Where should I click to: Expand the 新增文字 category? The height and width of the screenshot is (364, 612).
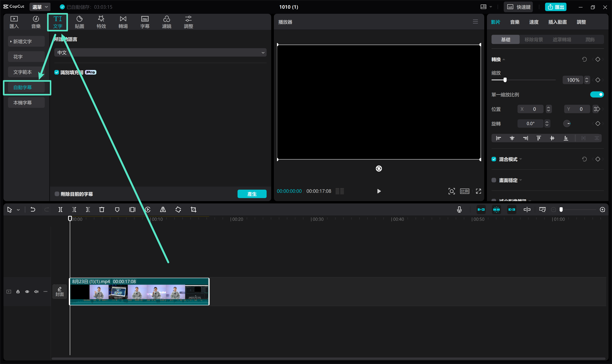pyautogui.click(x=26, y=41)
